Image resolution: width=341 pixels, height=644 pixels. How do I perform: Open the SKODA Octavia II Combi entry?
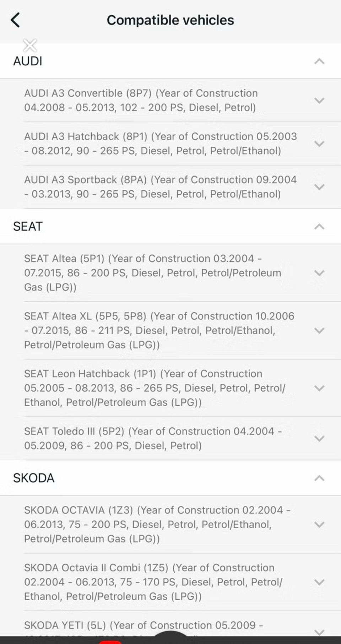point(153,582)
